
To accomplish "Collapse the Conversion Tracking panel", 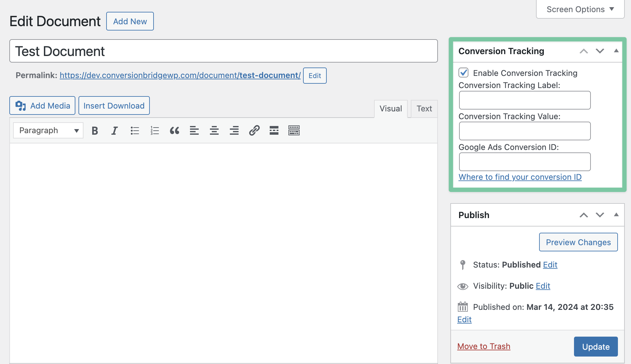I will coord(616,51).
